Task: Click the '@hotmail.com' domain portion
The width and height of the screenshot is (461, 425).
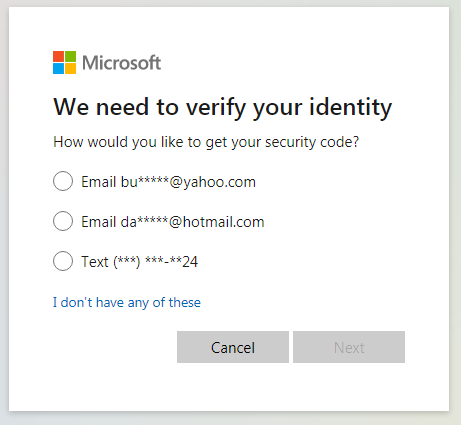Action: click(217, 222)
